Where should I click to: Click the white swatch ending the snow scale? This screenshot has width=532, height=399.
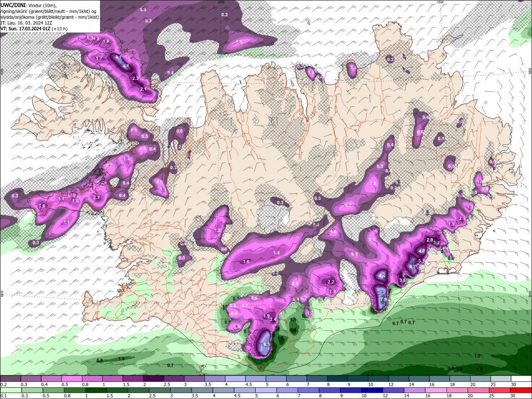[521, 379]
